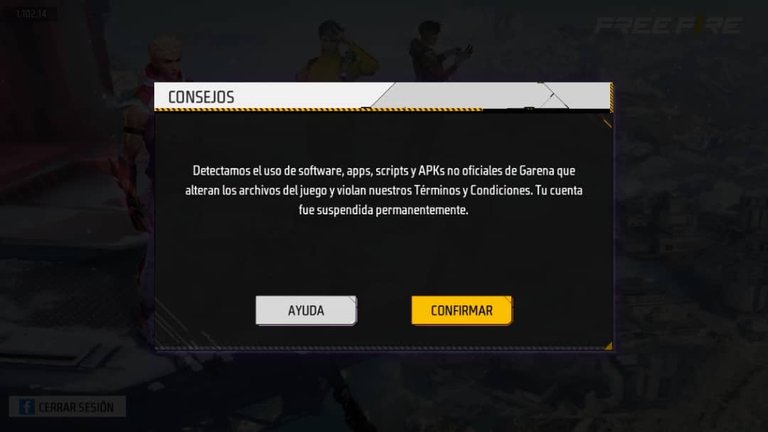Click the yellow corner triangle of dialog
Viewport: 768px width, 432px height.
(608, 346)
